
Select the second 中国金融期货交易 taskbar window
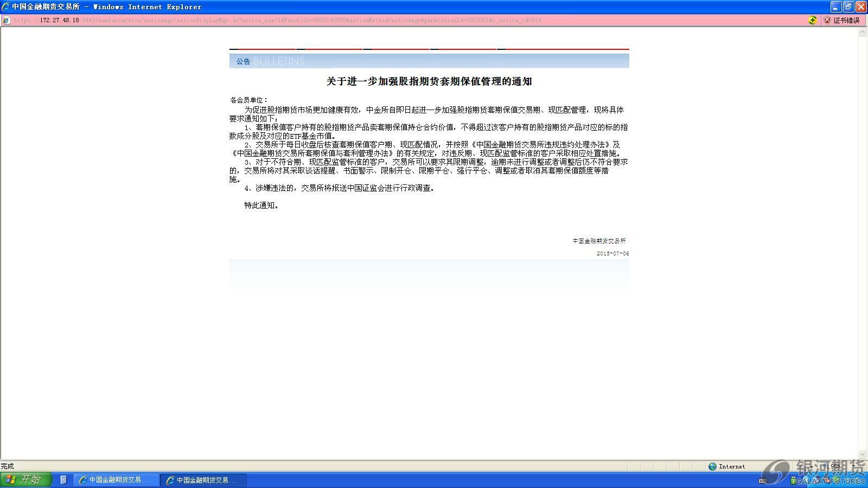(203, 480)
